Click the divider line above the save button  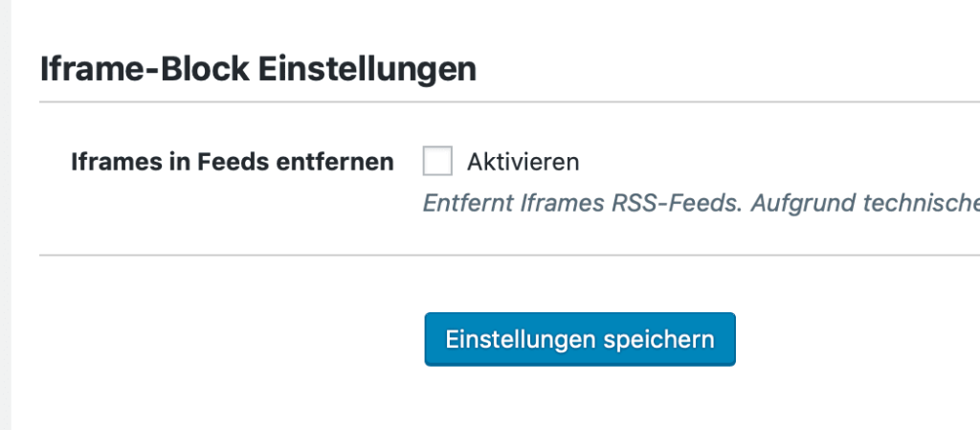pos(509,256)
